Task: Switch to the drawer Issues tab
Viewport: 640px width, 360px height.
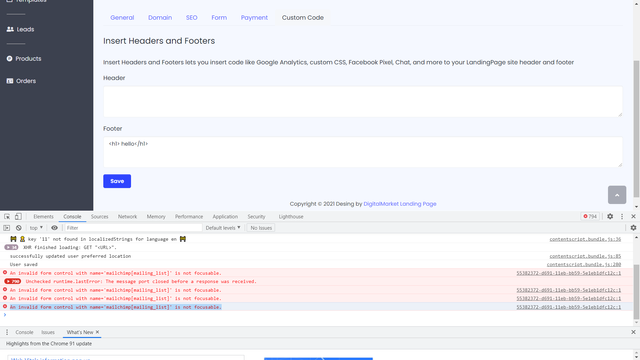Action: [48, 332]
